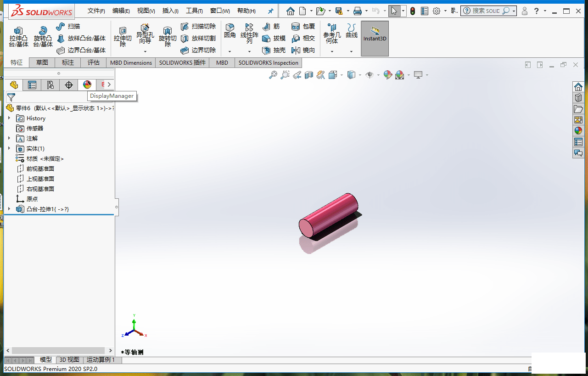Open the 编辑(E) menu
The width and height of the screenshot is (588, 376).
click(121, 11)
